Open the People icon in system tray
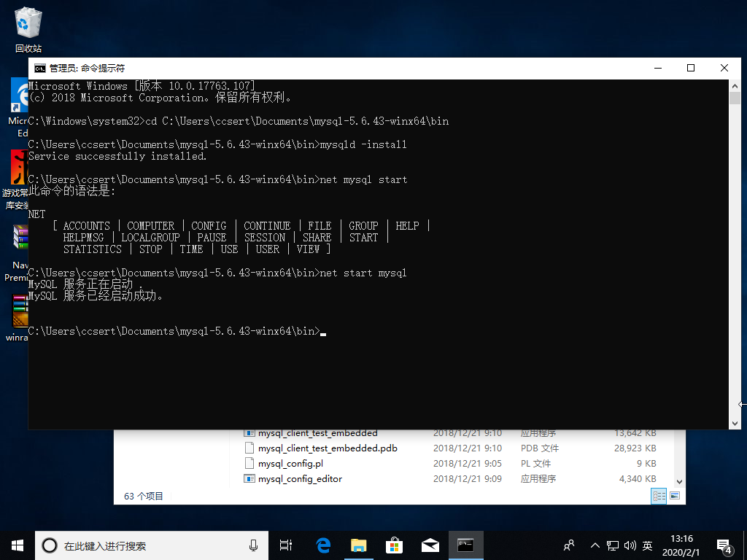Screen dimensions: 747x560 (x=569, y=545)
